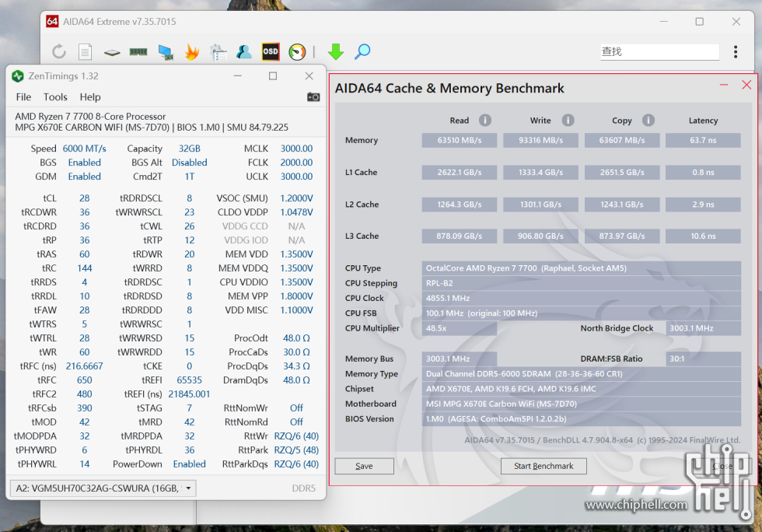Click the user profile icon in toolbar
Screen dimensions: 762x532
(244, 51)
